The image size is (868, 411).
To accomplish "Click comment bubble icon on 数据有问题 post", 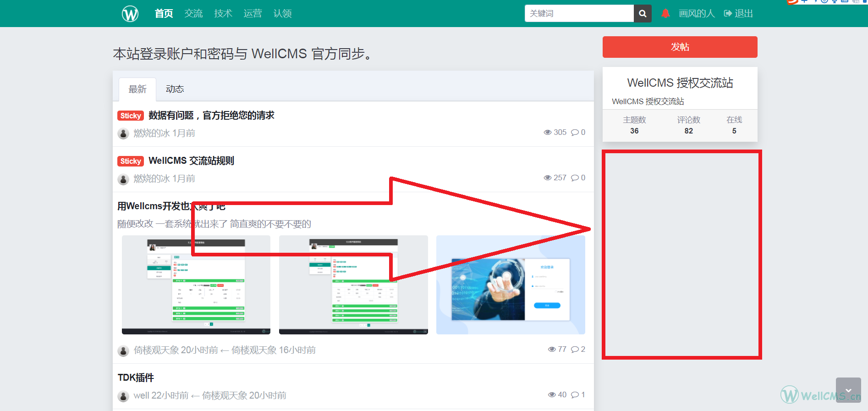I will [575, 132].
